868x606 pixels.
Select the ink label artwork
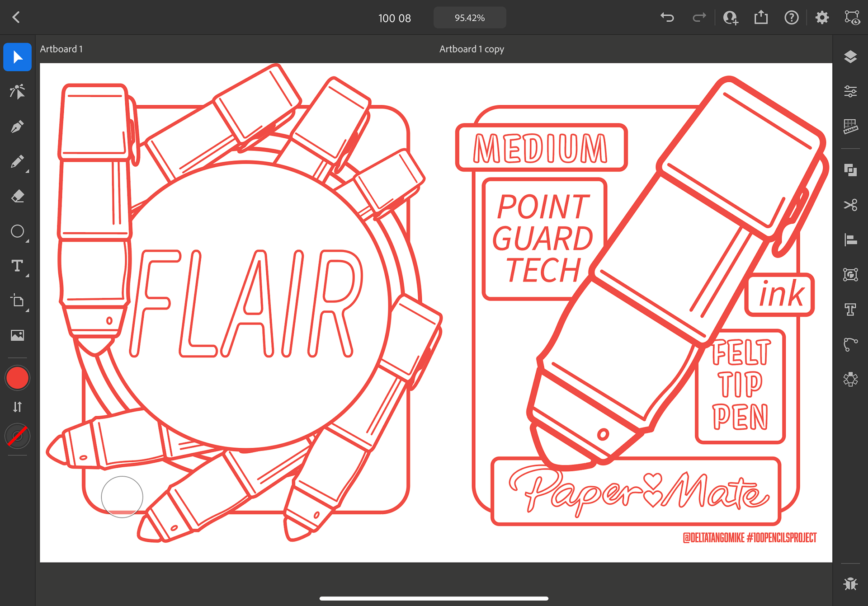click(x=780, y=294)
